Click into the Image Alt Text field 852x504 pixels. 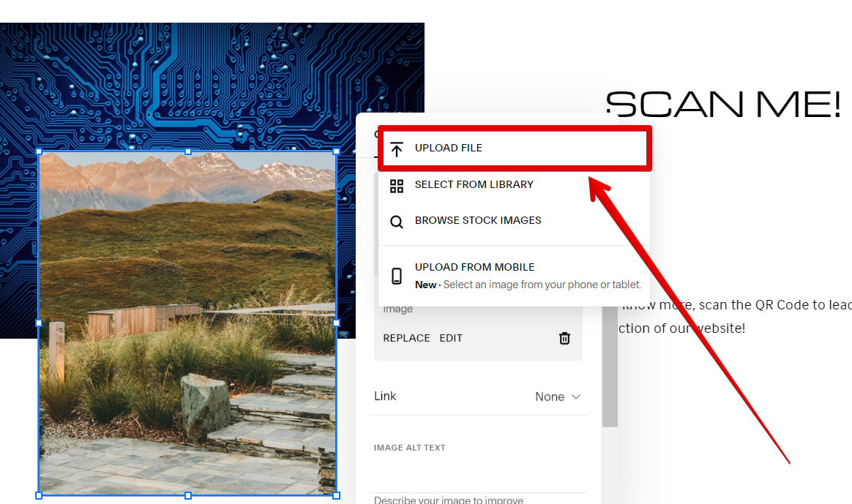click(478, 473)
